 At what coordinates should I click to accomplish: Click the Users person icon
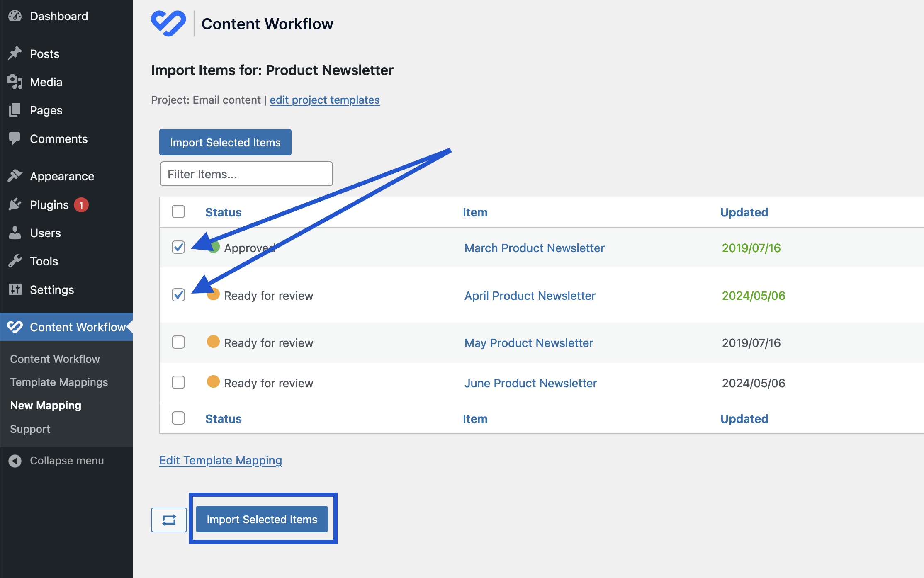[x=15, y=233]
